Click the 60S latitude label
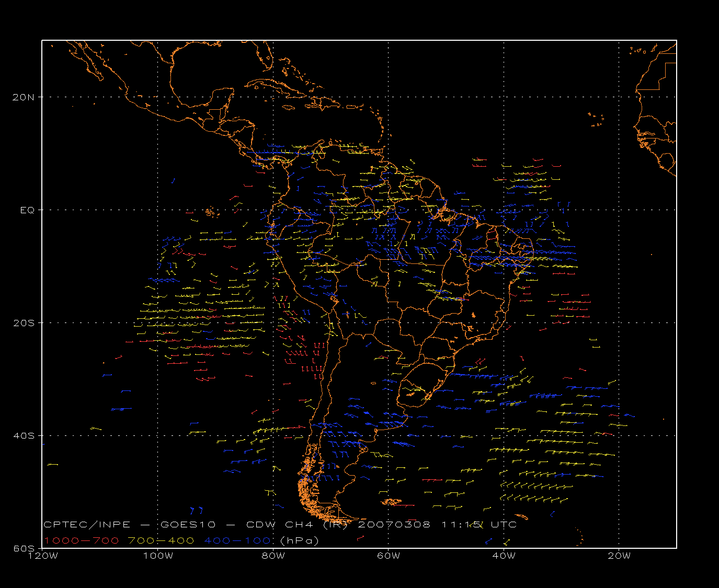The image size is (719, 588). coord(25,548)
